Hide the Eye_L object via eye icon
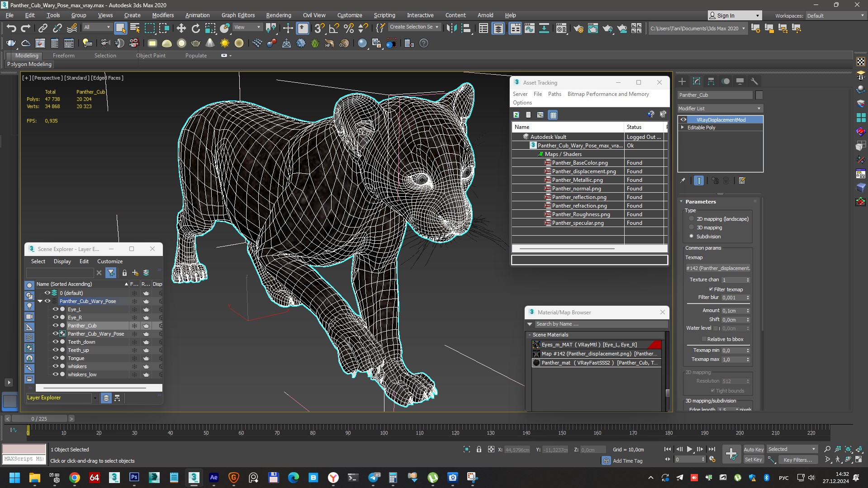Image resolution: width=868 pixels, height=488 pixels. [x=56, y=309]
